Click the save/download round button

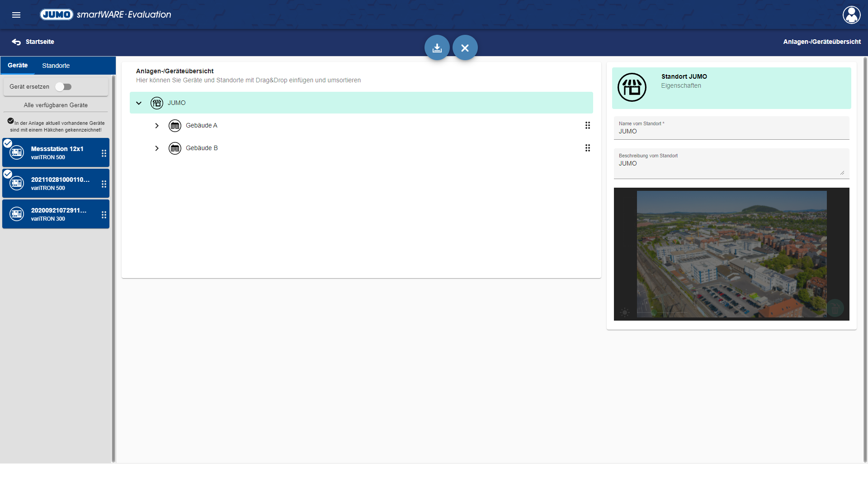437,48
